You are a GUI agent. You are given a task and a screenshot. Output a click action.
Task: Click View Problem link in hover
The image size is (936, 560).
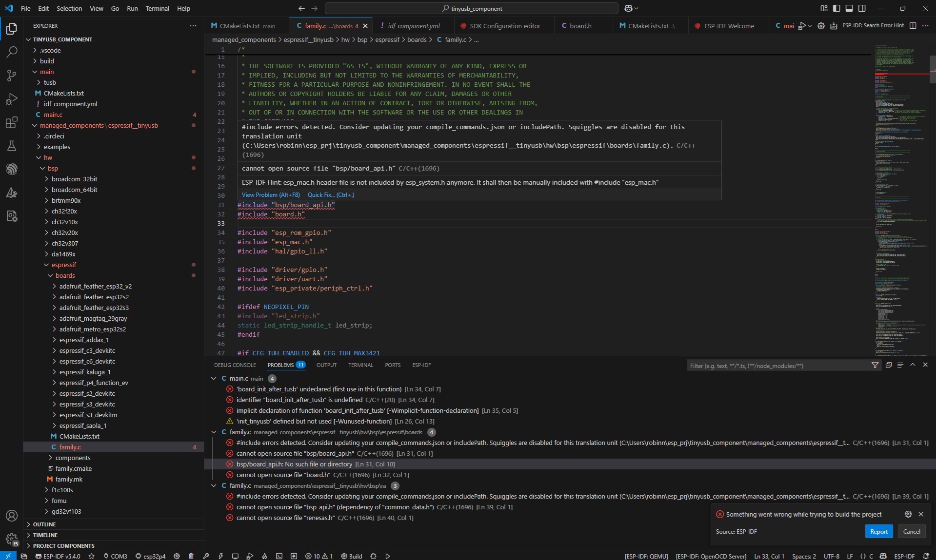271,195
